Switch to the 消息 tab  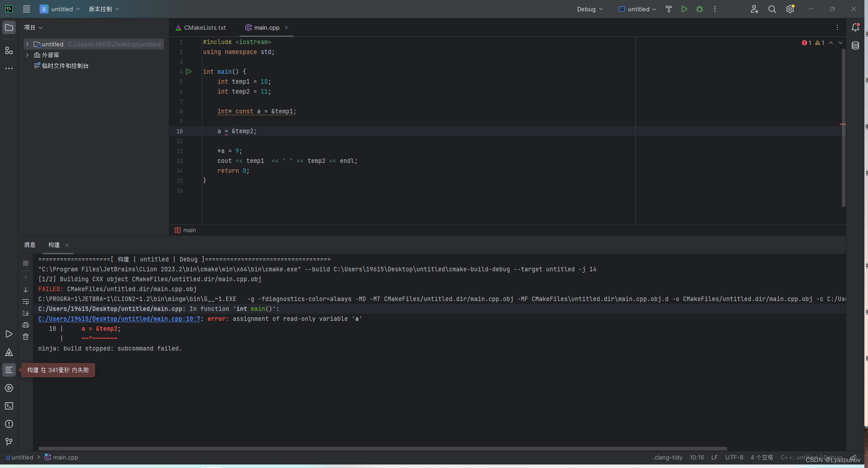(30, 245)
